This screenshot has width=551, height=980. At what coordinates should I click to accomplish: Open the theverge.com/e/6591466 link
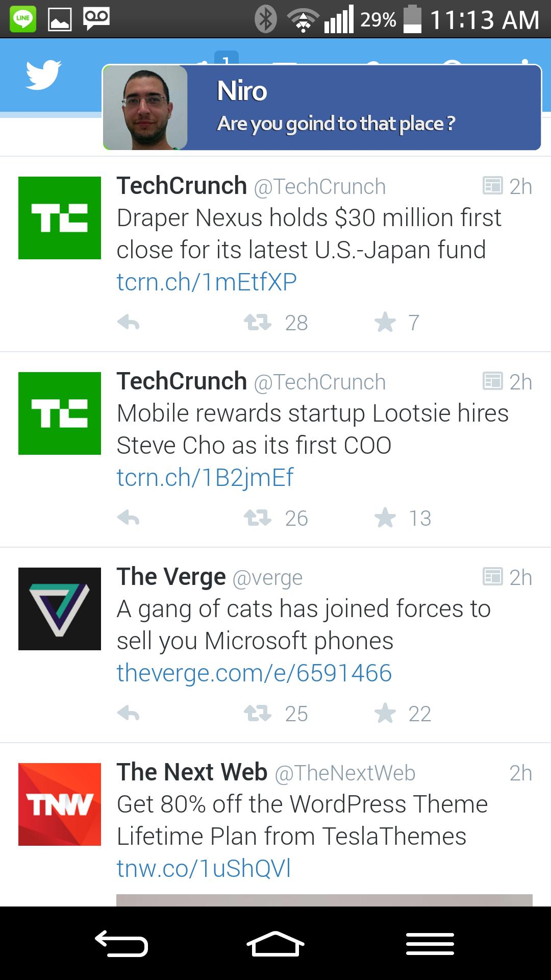pos(254,673)
